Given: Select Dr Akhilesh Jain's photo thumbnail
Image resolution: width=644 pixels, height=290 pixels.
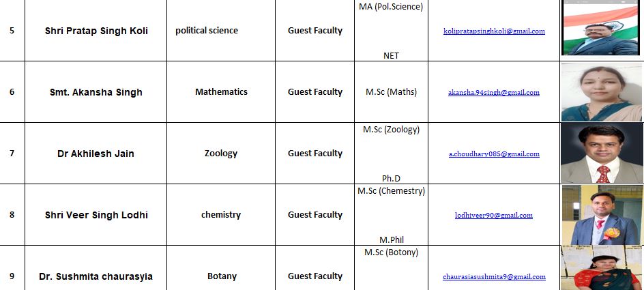Looking at the screenshot, I should pos(600,154).
